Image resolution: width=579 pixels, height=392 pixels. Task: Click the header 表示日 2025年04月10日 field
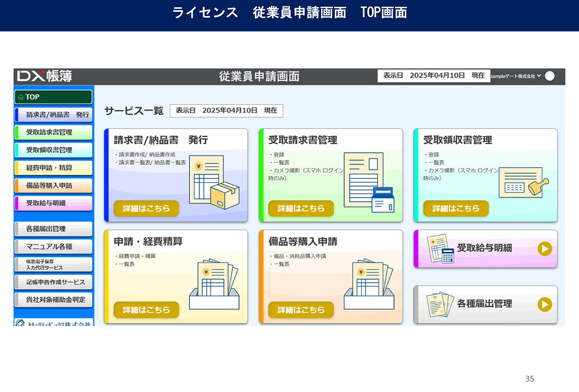pos(434,76)
